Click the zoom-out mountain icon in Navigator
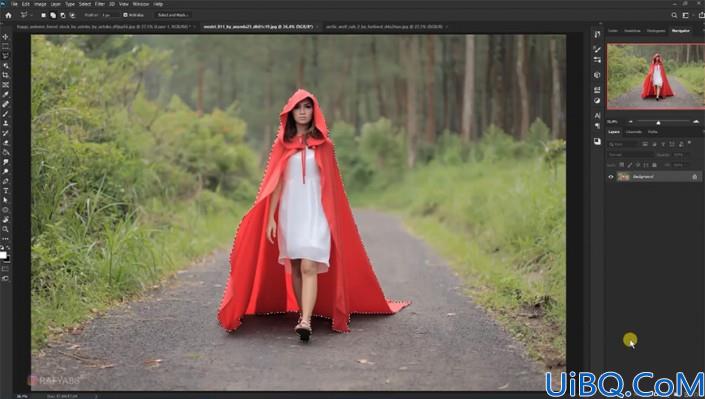The height and width of the screenshot is (399, 705). pyautogui.click(x=630, y=121)
